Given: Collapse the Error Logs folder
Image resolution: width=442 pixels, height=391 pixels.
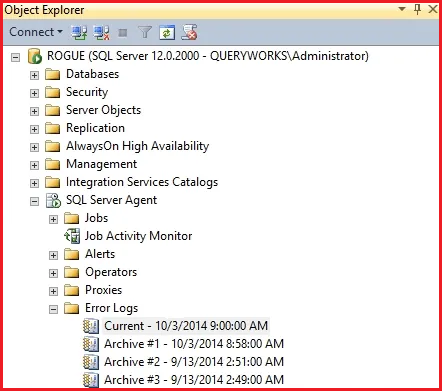Looking at the screenshot, I should click(x=53, y=309).
